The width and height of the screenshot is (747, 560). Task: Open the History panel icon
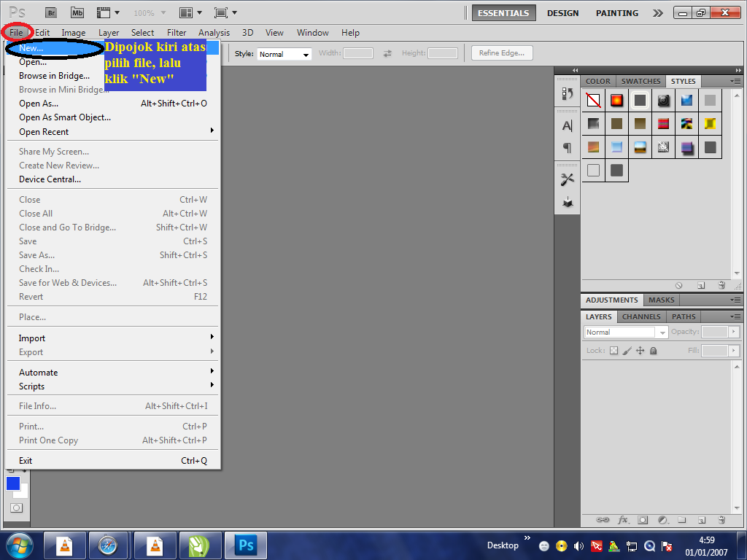click(x=567, y=93)
